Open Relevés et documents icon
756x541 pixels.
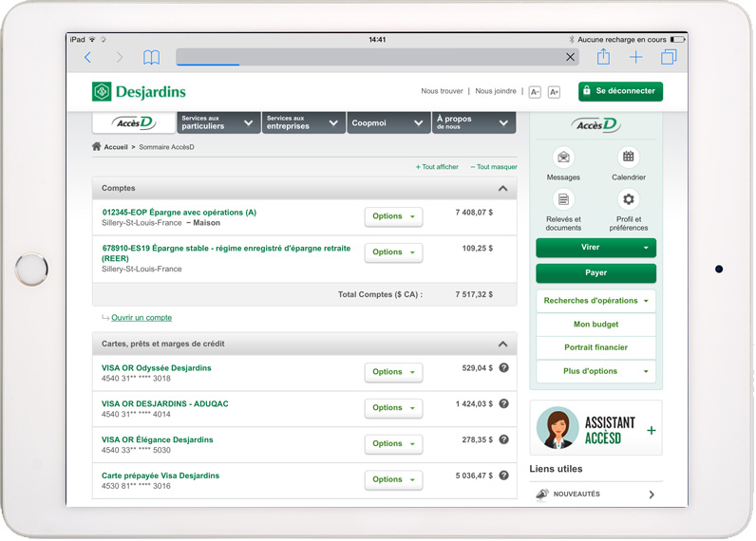(x=563, y=200)
